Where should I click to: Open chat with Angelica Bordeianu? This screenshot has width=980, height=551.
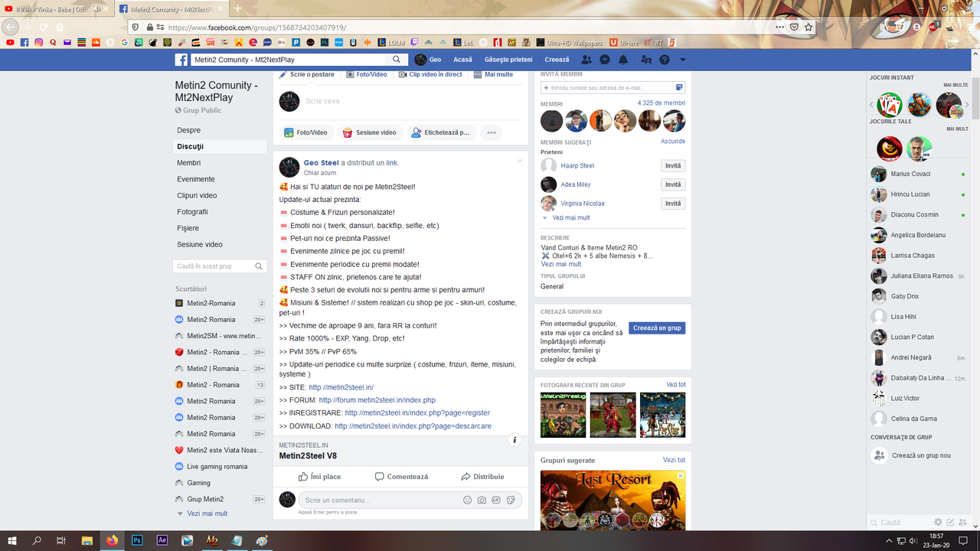[918, 235]
